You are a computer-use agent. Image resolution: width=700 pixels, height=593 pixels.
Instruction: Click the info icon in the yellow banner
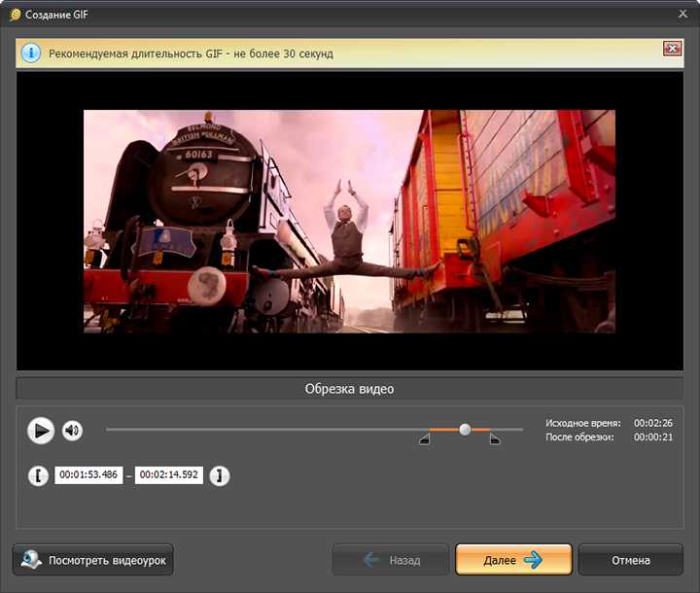pyautogui.click(x=31, y=53)
